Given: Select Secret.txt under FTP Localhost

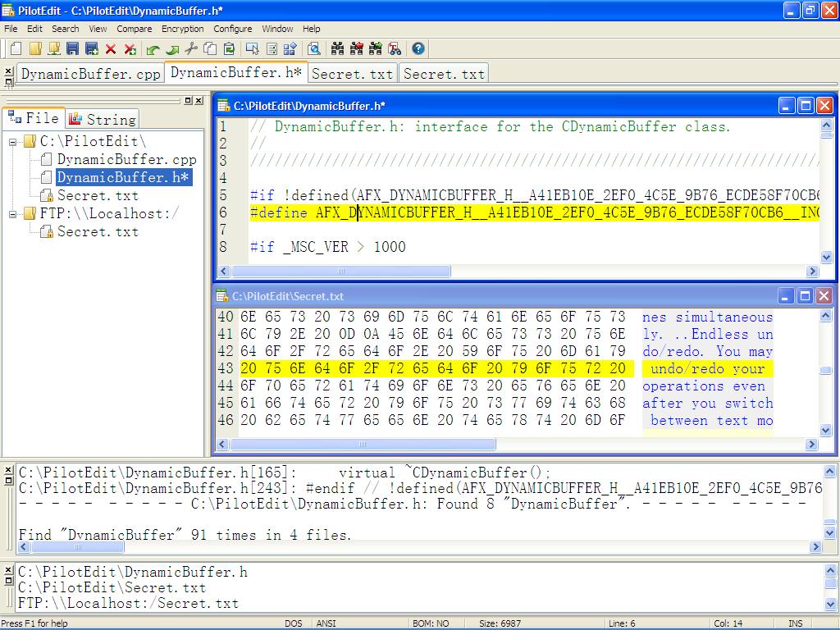Looking at the screenshot, I should pos(97,231).
